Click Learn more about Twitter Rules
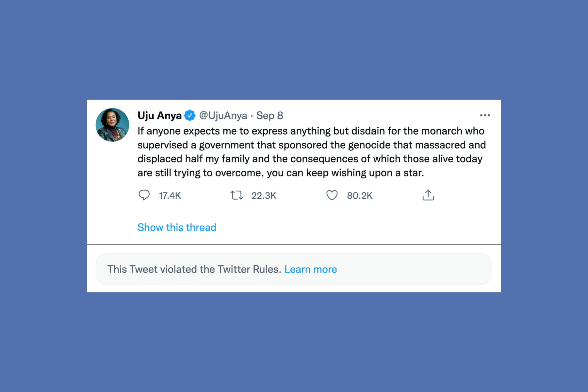 (x=311, y=269)
